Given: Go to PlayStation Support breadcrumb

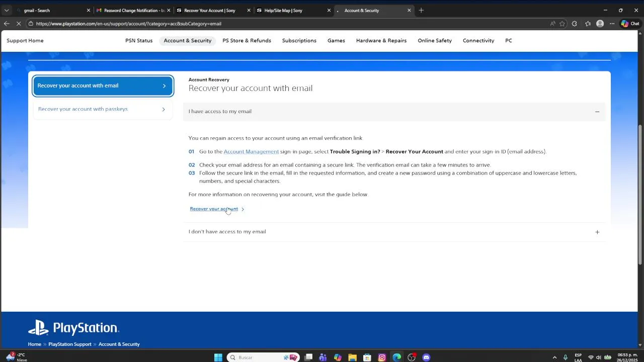Looking at the screenshot, I should 70,344.
